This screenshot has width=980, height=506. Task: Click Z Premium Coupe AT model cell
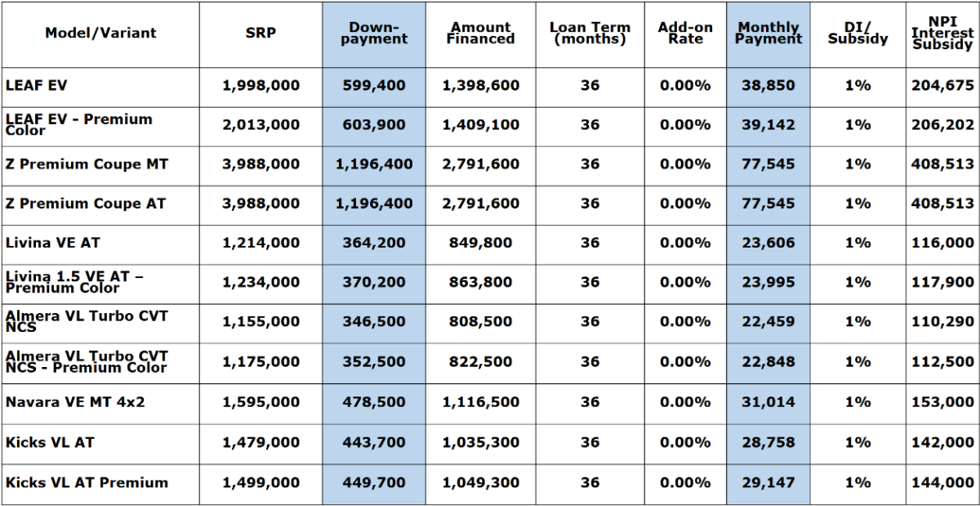tap(85, 204)
